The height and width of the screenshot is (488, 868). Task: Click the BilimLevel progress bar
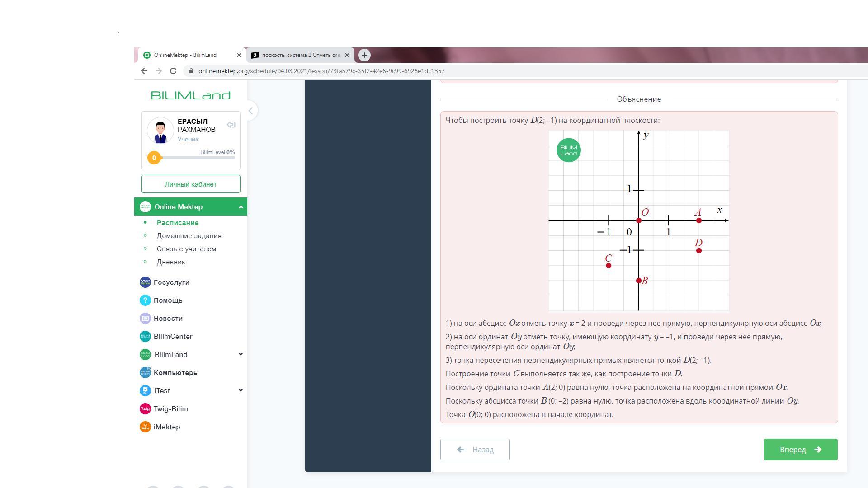click(x=198, y=158)
